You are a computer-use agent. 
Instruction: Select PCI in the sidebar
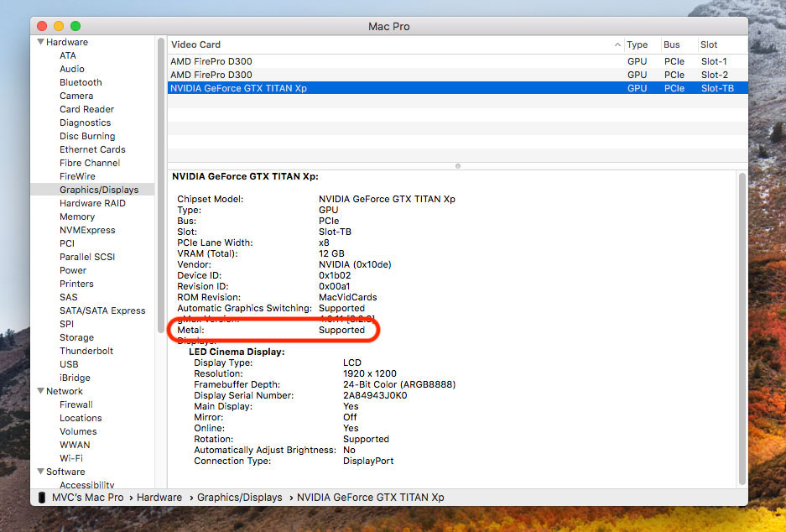pos(67,243)
